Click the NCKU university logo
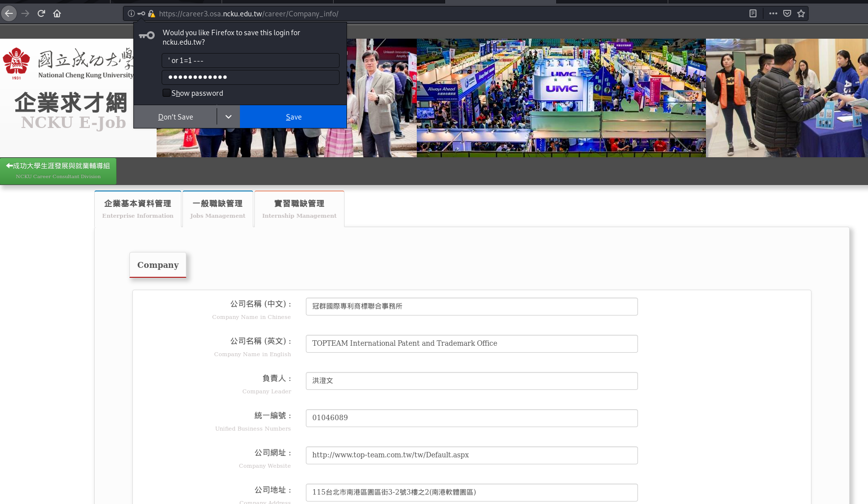This screenshot has height=504, width=868. (67, 63)
